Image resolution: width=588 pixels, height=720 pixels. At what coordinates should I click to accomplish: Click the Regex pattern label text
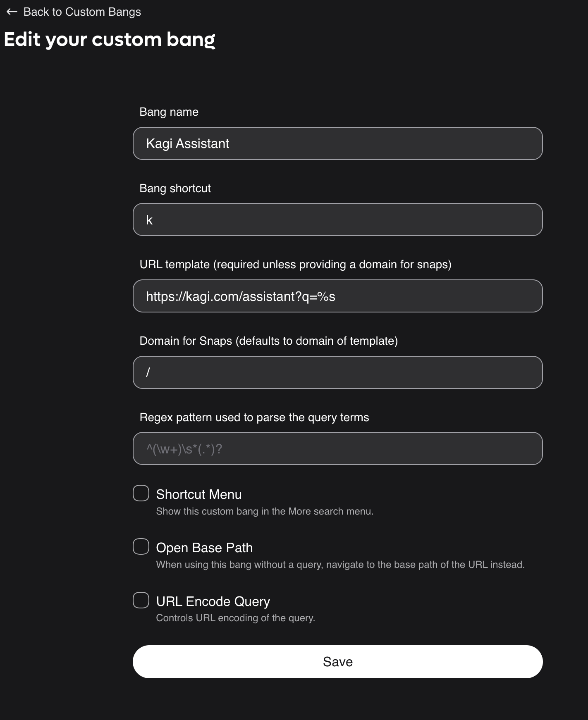tap(254, 417)
